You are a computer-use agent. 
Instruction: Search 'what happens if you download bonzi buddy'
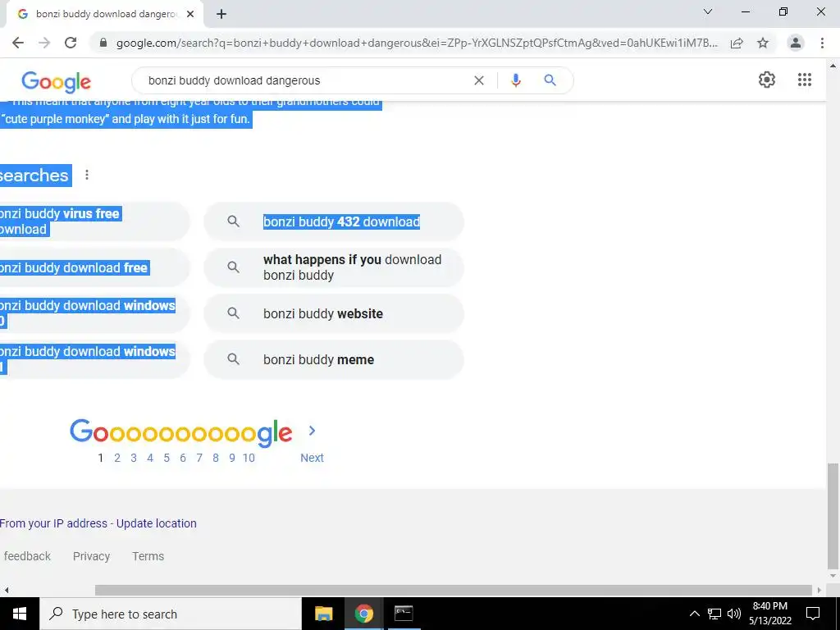click(x=334, y=267)
